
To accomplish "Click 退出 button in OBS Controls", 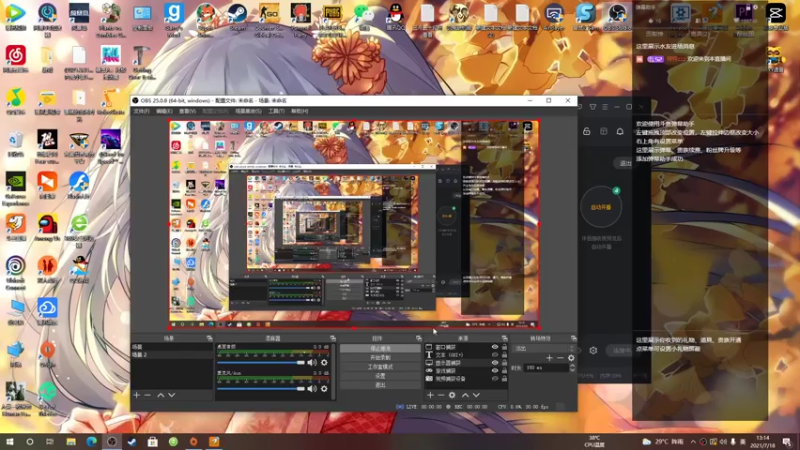I will pos(380,385).
